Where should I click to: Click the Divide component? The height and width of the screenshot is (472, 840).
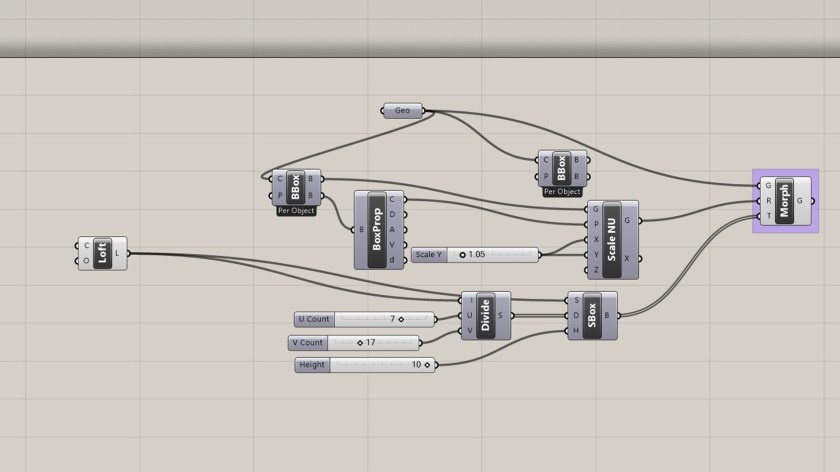(x=485, y=316)
